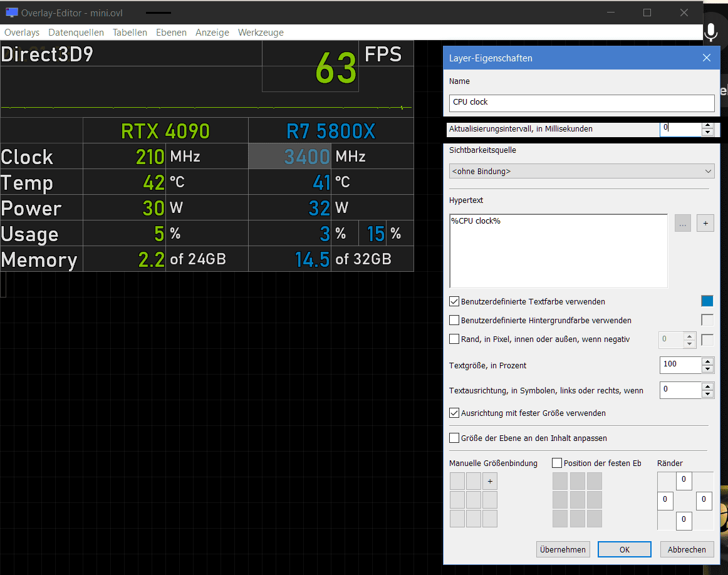Click the Overlay-Editor window title icon
This screenshot has width=728, height=575.
pyautogui.click(x=12, y=13)
